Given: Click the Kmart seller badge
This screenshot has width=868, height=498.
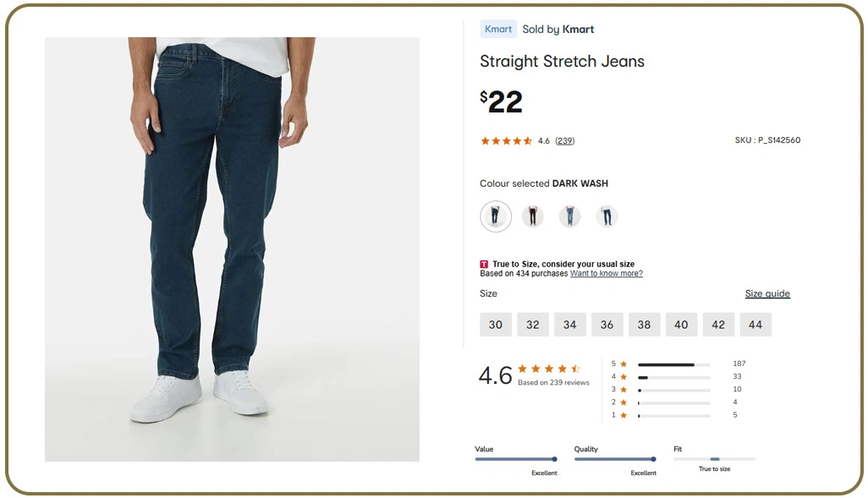Looking at the screenshot, I should click(x=498, y=29).
